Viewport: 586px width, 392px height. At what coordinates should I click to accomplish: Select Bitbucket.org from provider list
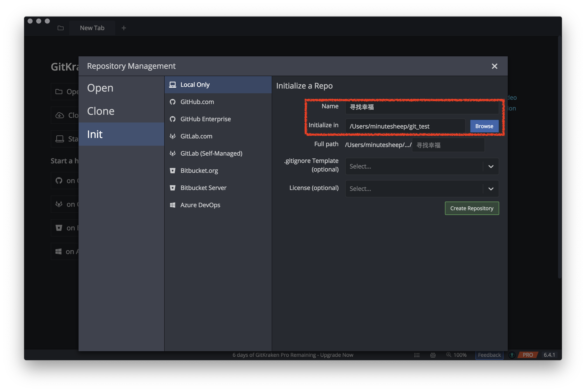click(199, 170)
